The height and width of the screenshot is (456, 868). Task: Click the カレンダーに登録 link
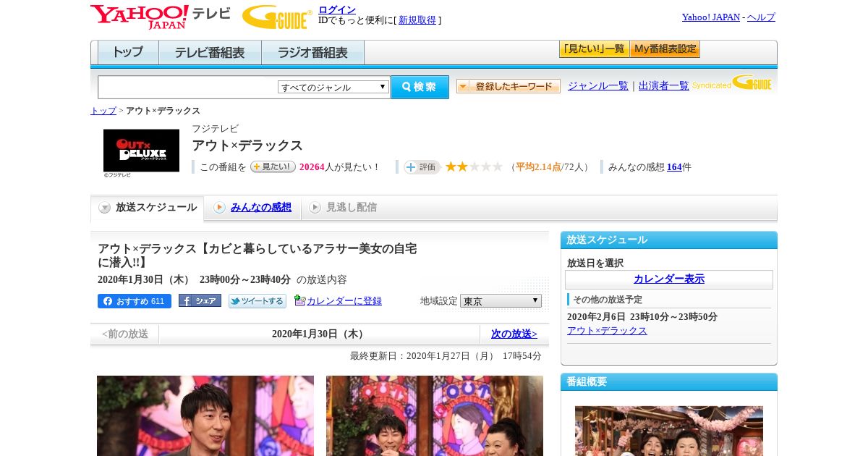pyautogui.click(x=344, y=301)
